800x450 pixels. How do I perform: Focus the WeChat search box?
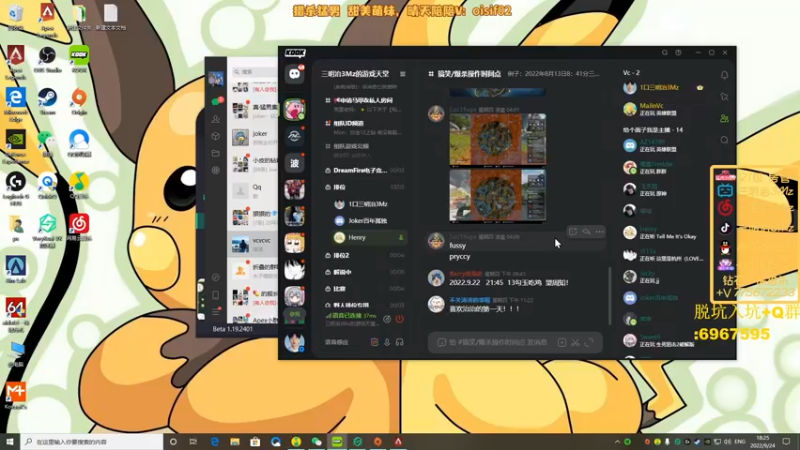pos(254,72)
